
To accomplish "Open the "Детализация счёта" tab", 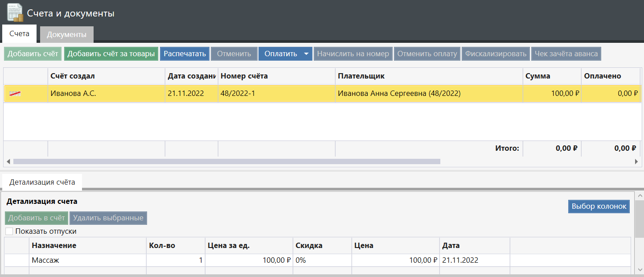I will (42, 182).
